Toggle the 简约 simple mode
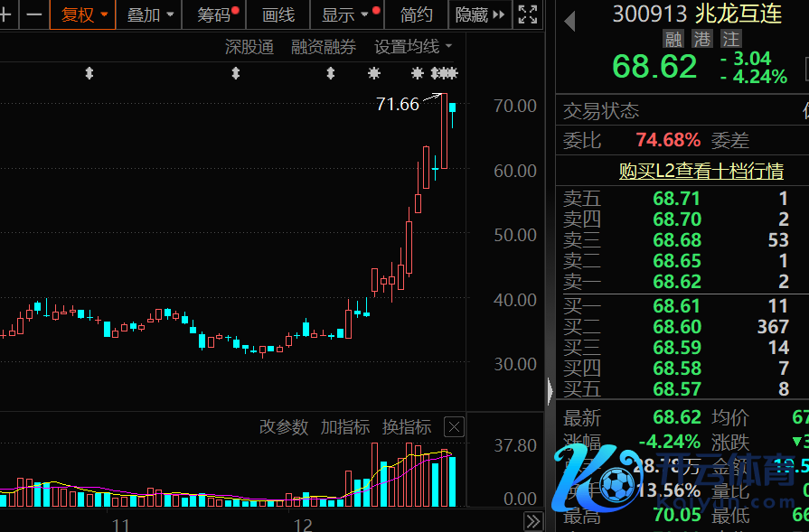This screenshot has height=532, width=809. [416, 14]
